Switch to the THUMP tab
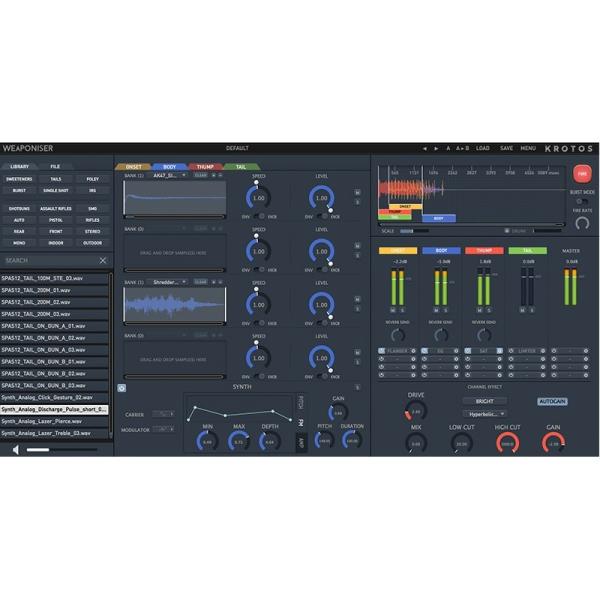The height and width of the screenshot is (600, 600). [x=205, y=166]
